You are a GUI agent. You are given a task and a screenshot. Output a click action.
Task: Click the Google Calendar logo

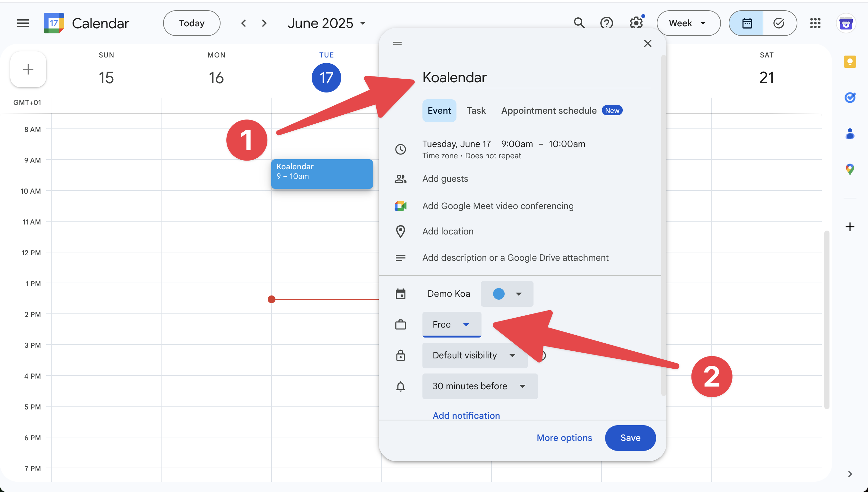54,23
